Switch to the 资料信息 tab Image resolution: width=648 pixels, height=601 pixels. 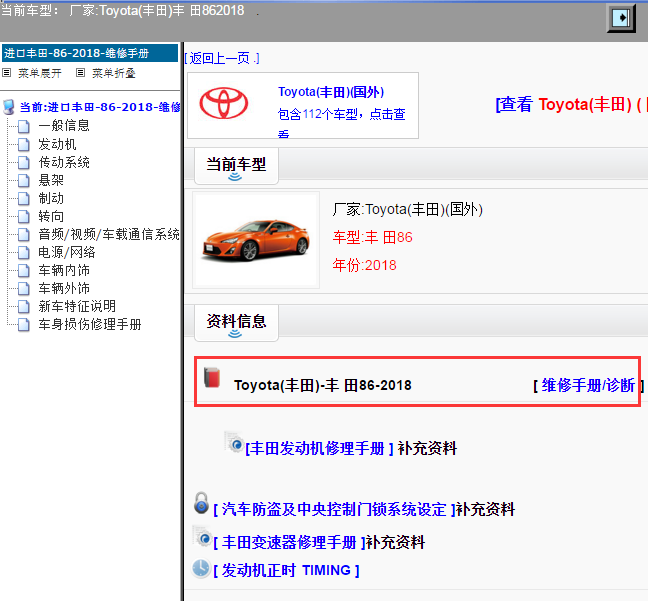pyautogui.click(x=236, y=321)
